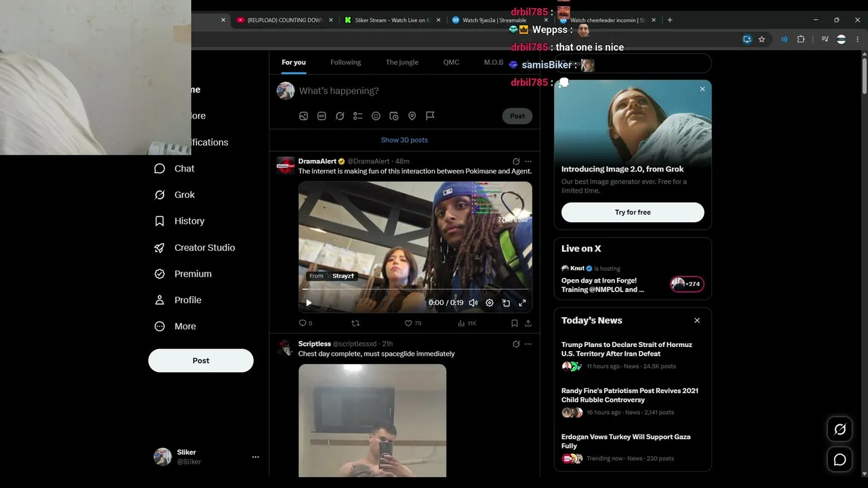Bookmark the DramaAlert post
The width and height of the screenshot is (868, 488).
pos(515,323)
